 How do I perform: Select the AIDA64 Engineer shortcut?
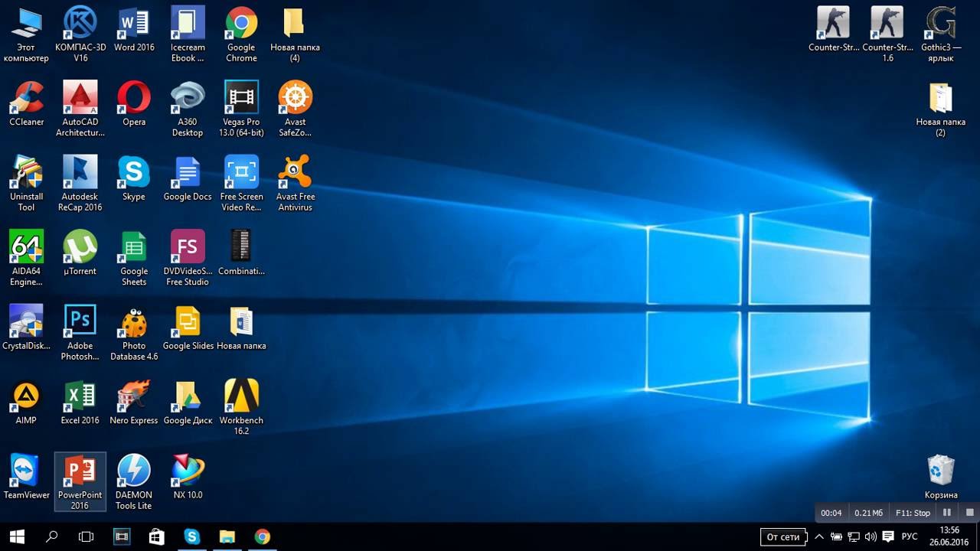point(26,258)
